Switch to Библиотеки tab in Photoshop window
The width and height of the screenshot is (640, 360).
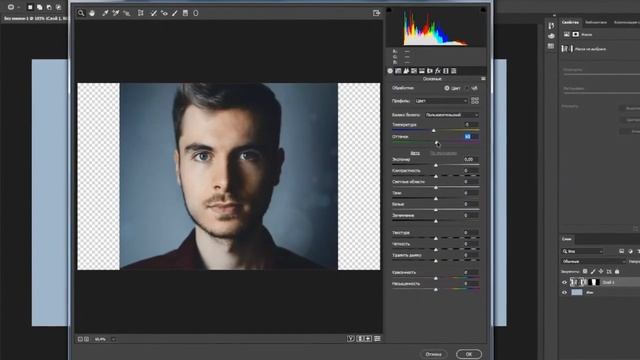click(x=596, y=22)
